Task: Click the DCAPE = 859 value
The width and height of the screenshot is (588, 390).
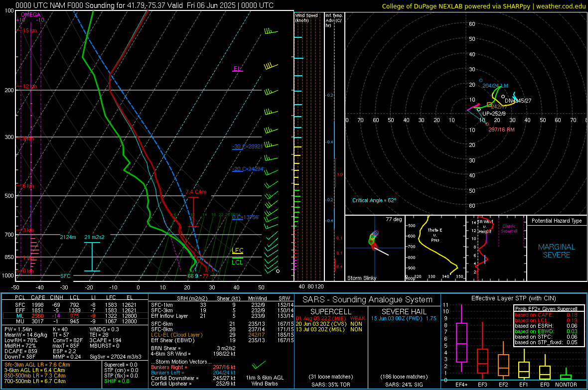Action: (21, 351)
